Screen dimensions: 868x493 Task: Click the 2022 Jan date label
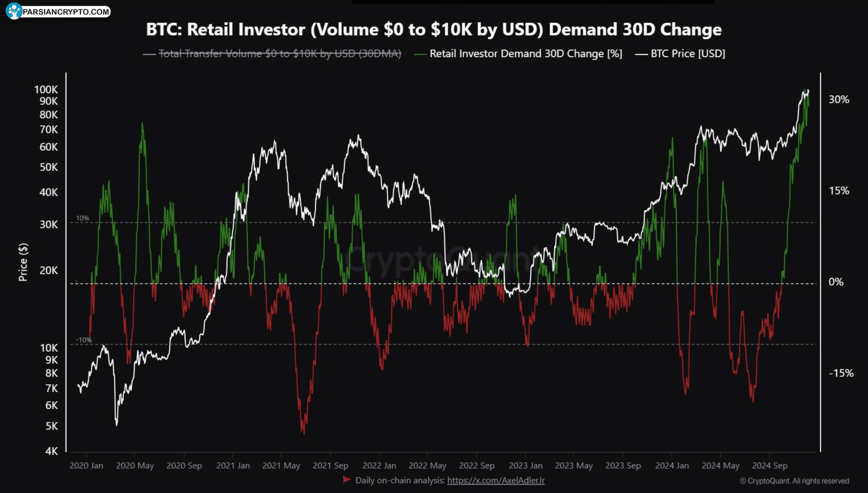tap(379, 466)
